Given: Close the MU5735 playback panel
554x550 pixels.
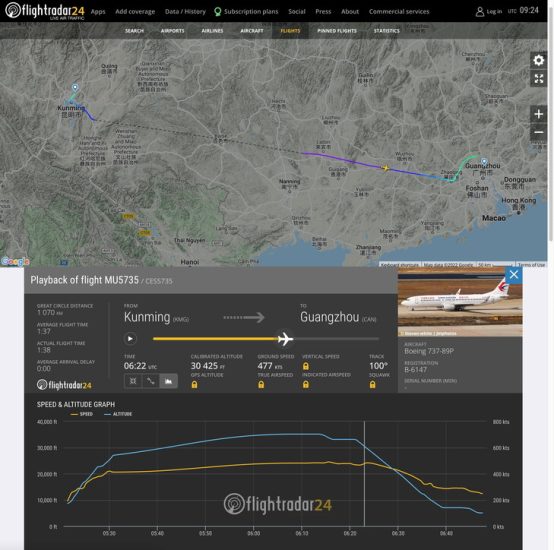Looking at the screenshot, I should pos(514,274).
